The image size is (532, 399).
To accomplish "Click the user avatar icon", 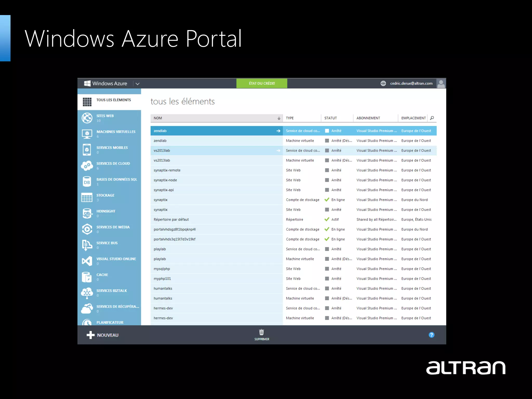I will tap(441, 83).
